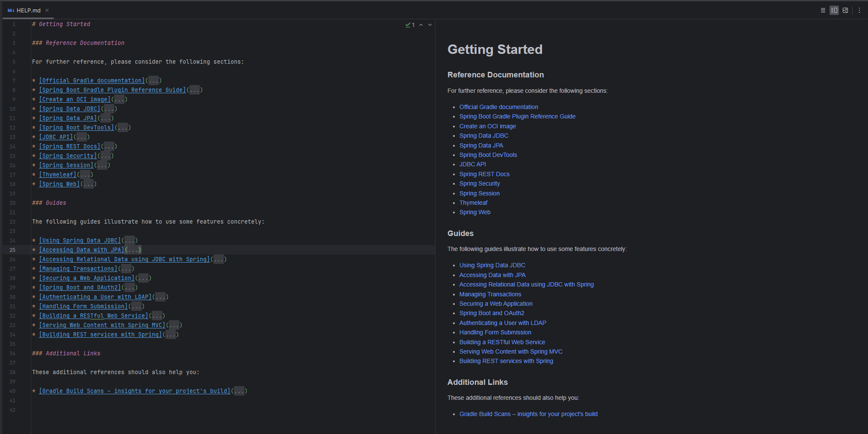Open Authenticating a User with LDAP preview link
Image resolution: width=868 pixels, height=434 pixels.
pyautogui.click(x=503, y=323)
